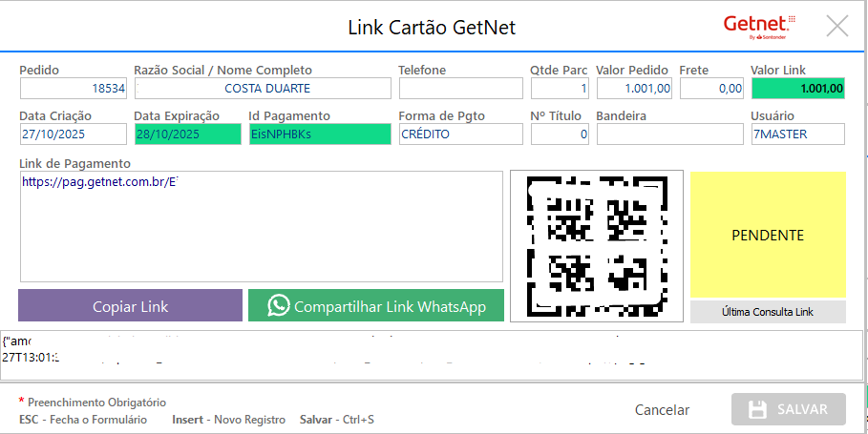
Task: Click the WhatsApp icon on share button
Action: click(278, 305)
